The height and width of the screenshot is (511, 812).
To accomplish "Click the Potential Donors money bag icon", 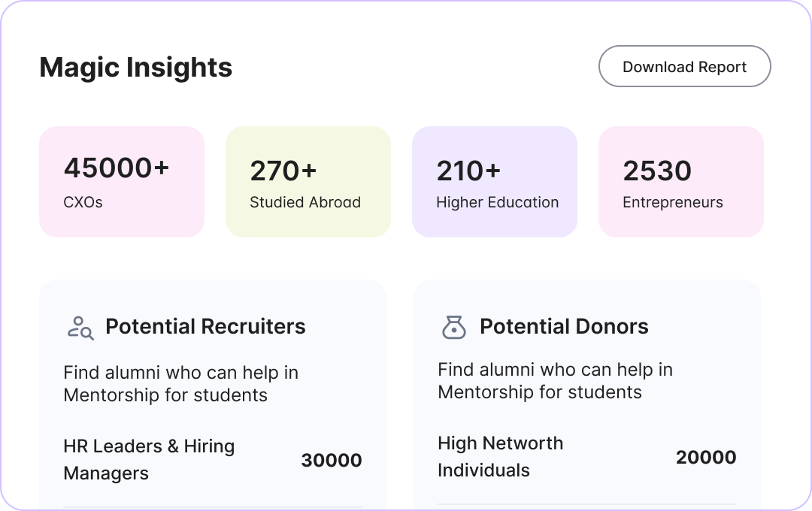I will point(453,328).
